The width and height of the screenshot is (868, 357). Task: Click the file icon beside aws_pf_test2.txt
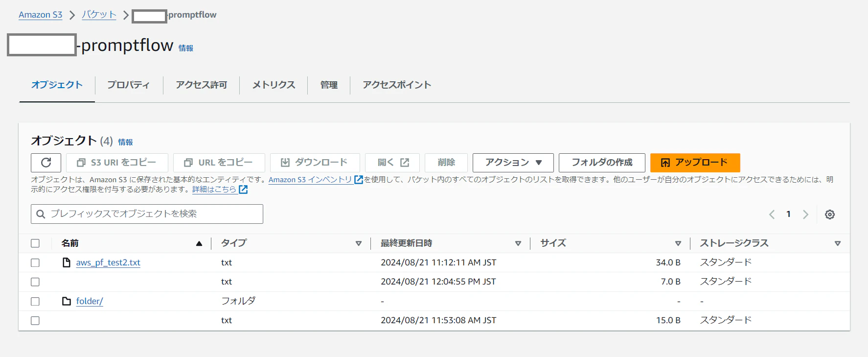67,262
